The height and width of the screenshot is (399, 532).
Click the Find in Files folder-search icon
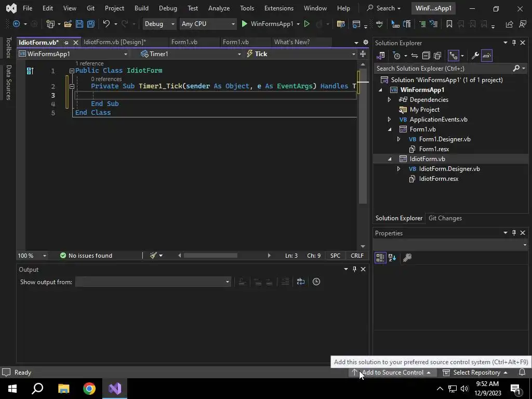point(341,24)
